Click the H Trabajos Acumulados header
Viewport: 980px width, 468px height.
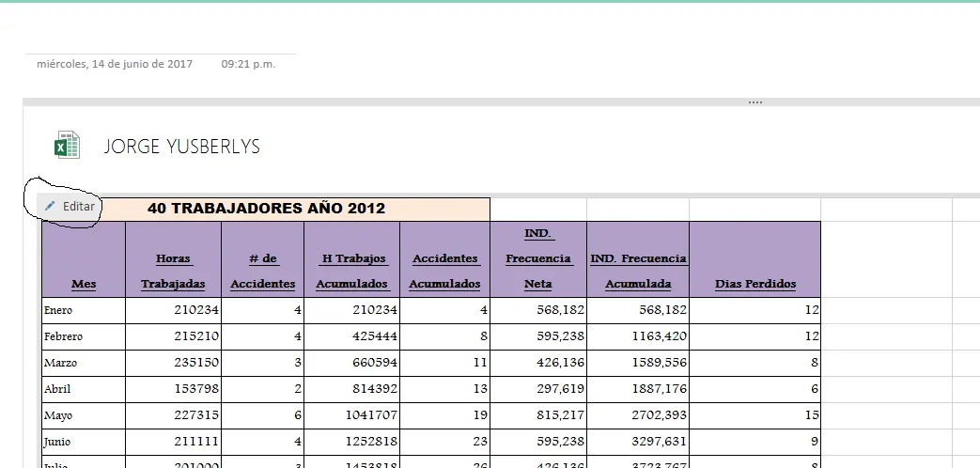pos(351,259)
